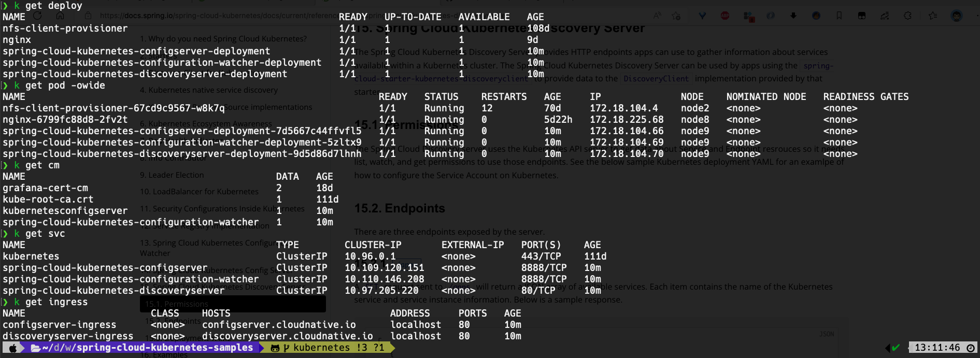
Task: Click 'READINESS GATES' column header
Action: [x=866, y=97]
